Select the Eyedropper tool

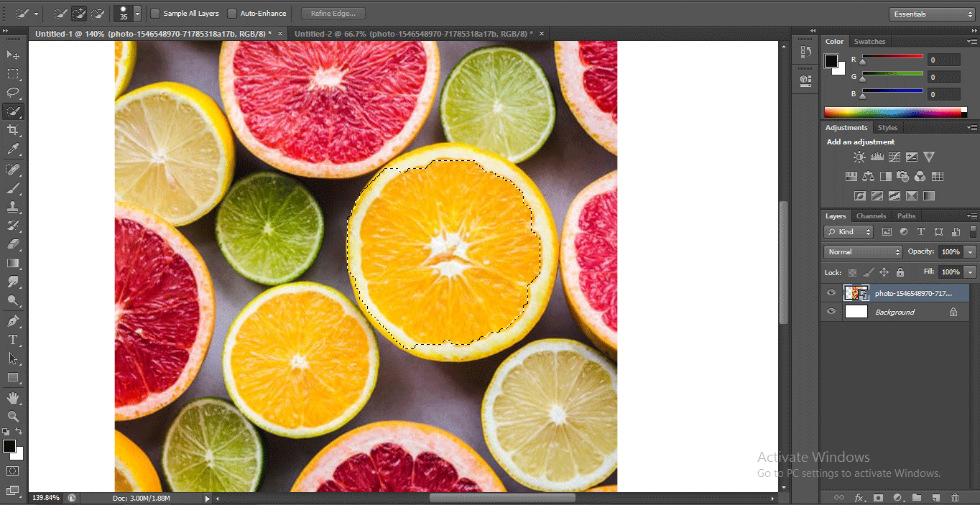[x=13, y=149]
